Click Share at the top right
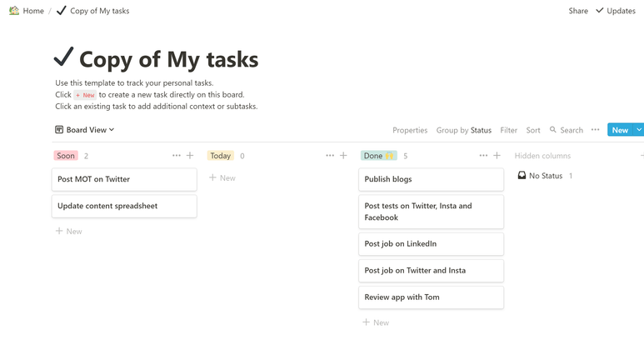This screenshot has height=360, width=644. click(x=578, y=11)
